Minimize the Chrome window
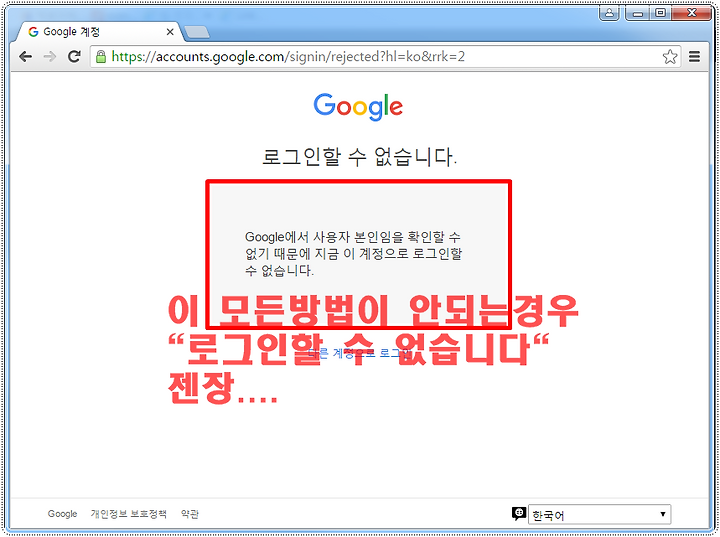This screenshot has width=720, height=537. (638, 13)
